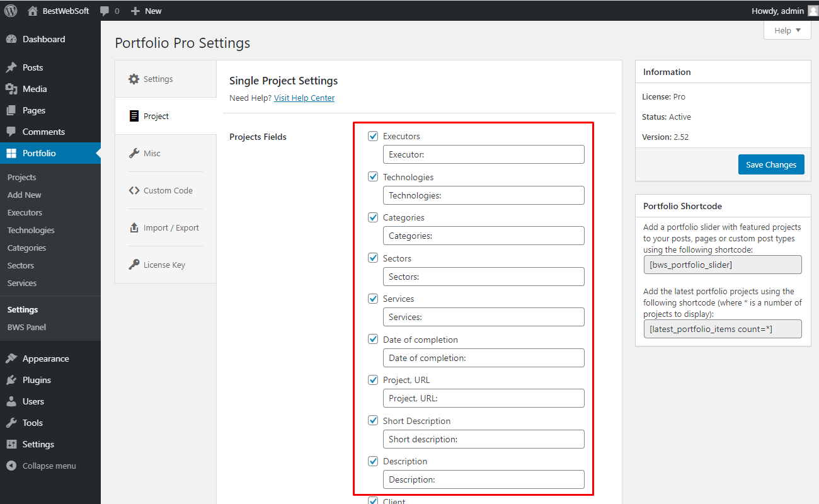
Task: Click the Collapse menu arrow icon
Action: (11, 466)
